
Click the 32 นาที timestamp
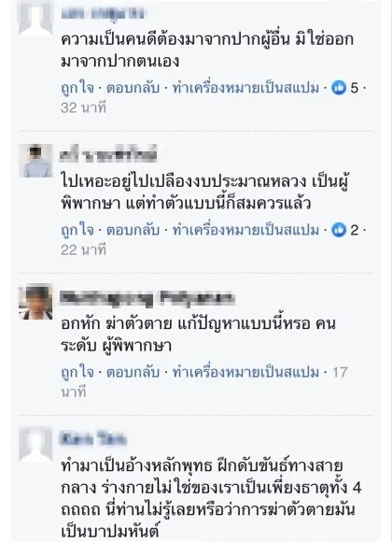click(83, 107)
